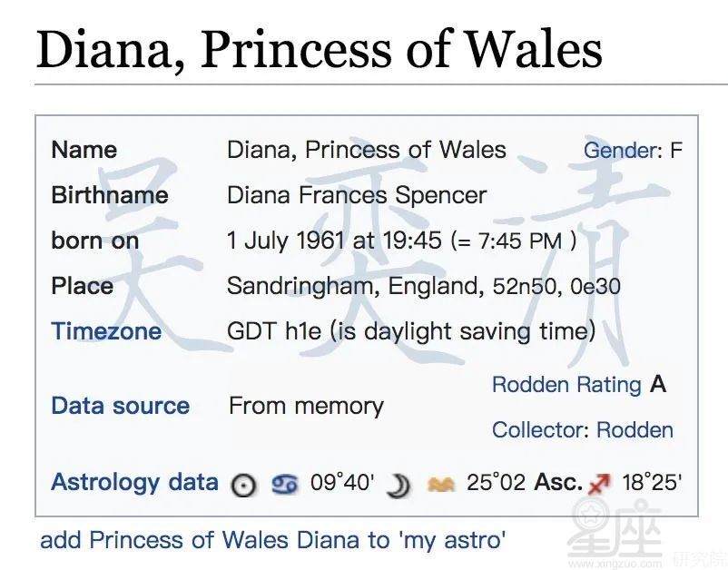The width and height of the screenshot is (728, 570).
Task: Click the Asc. ascendant label
Action: pyautogui.click(x=558, y=482)
